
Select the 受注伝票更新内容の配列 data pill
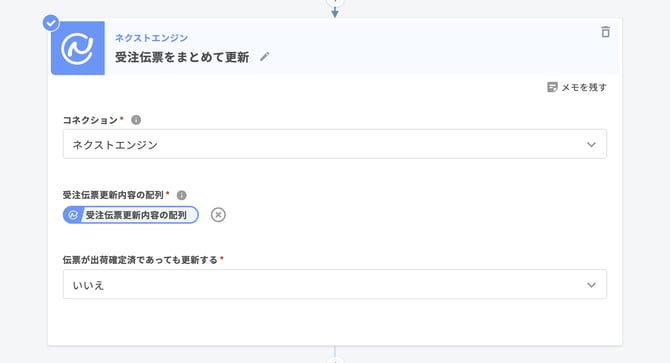[131, 215]
